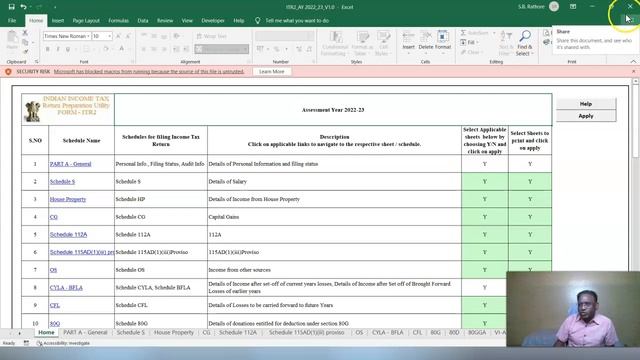
Task: Click the security risk shield icon
Action: point(8,71)
